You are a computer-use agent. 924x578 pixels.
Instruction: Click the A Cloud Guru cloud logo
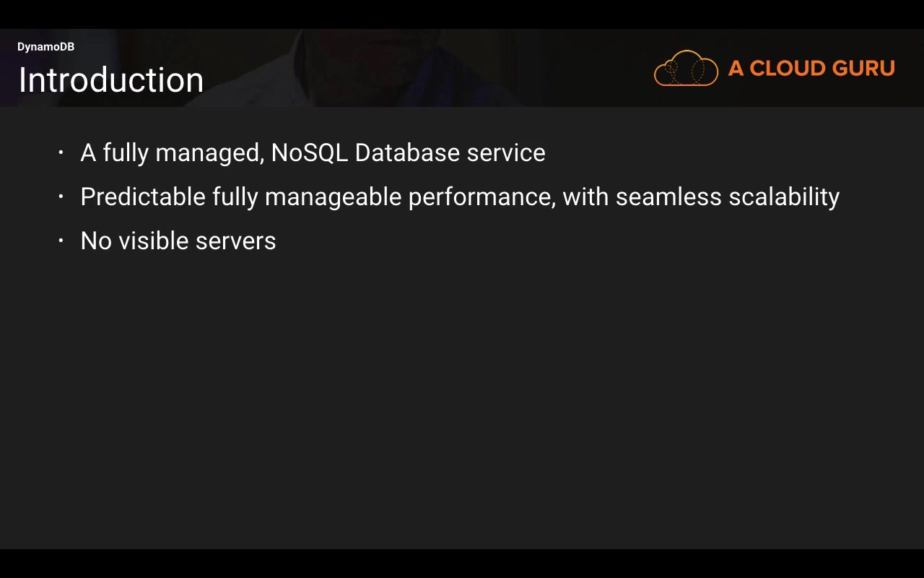pos(686,69)
